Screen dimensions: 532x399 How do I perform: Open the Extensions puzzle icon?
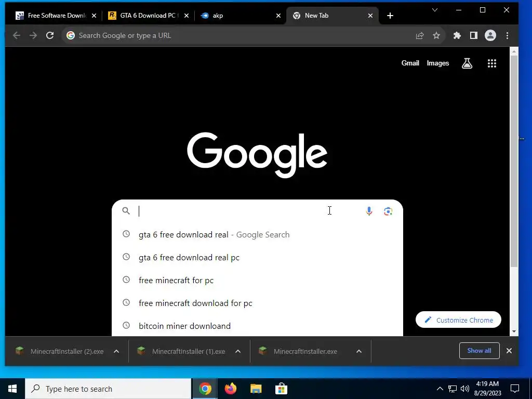[457, 35]
